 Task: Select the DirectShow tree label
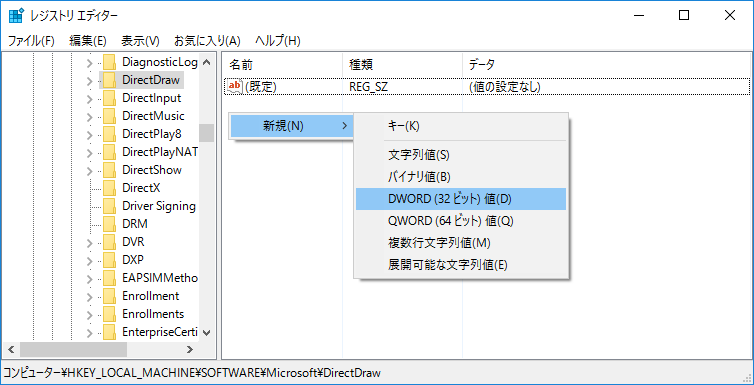152,170
